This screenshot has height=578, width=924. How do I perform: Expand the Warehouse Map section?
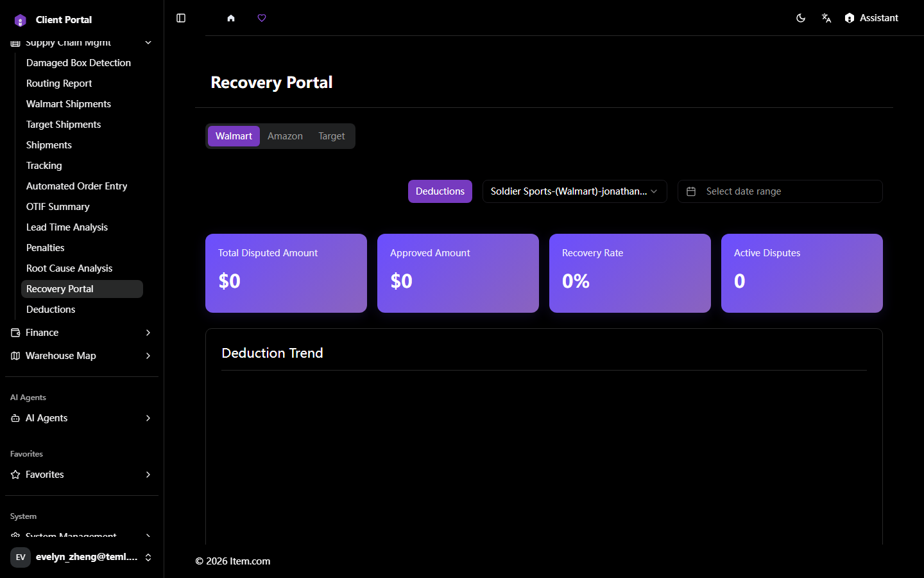coord(81,356)
